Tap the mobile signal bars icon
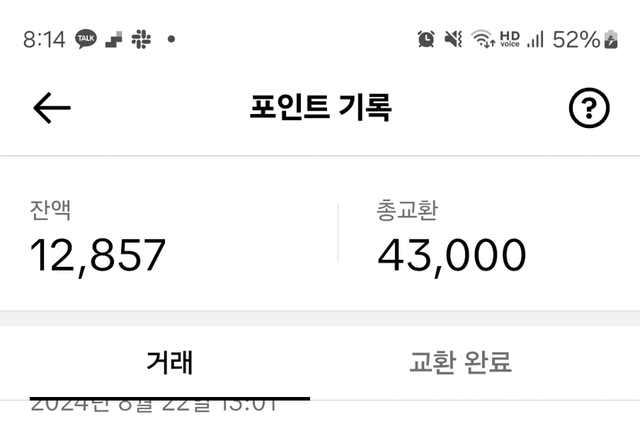This screenshot has width=640, height=440. click(536, 39)
